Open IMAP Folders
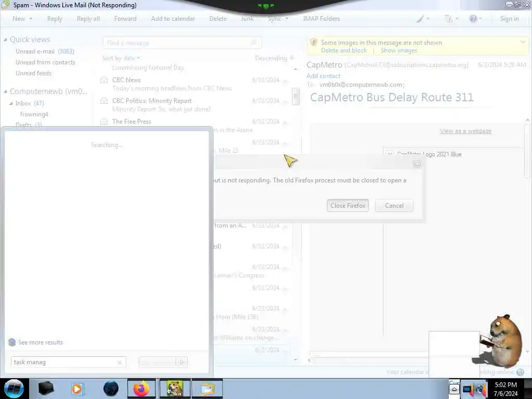Screen dimensions: 532x399 tap(321, 19)
